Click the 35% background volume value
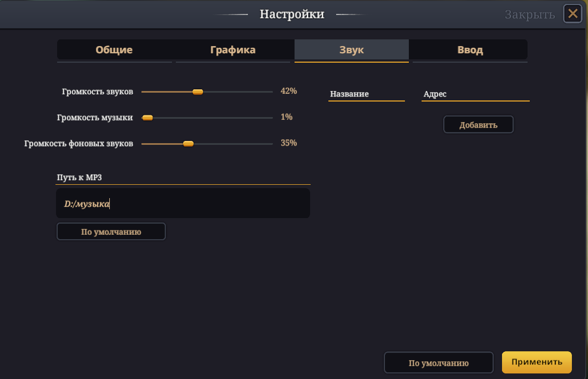Viewport: 588px width, 379px height. (x=289, y=143)
